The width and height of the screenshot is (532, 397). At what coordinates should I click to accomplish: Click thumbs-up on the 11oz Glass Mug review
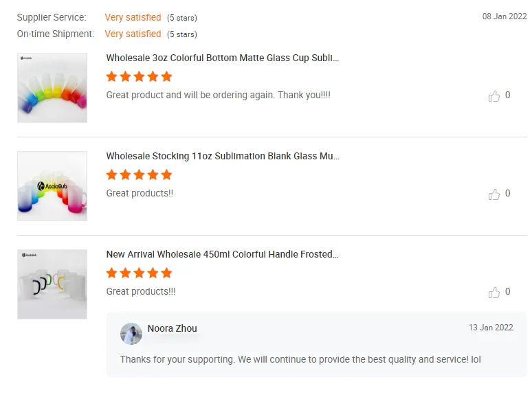(494, 194)
